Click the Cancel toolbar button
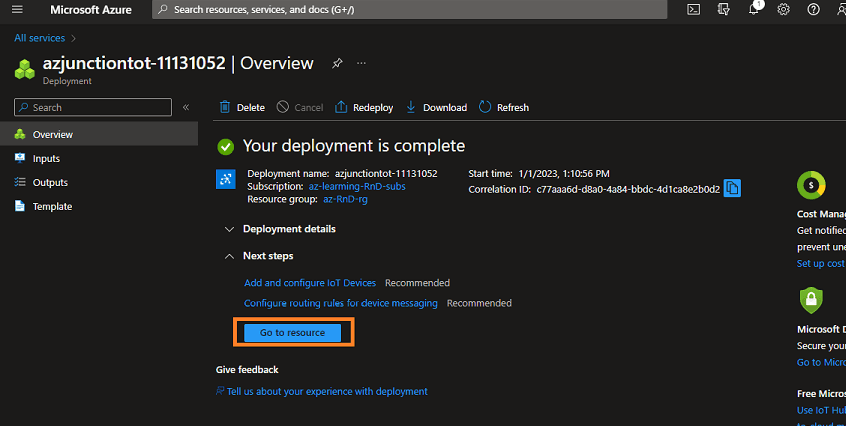The height and width of the screenshot is (426, 846). (299, 107)
